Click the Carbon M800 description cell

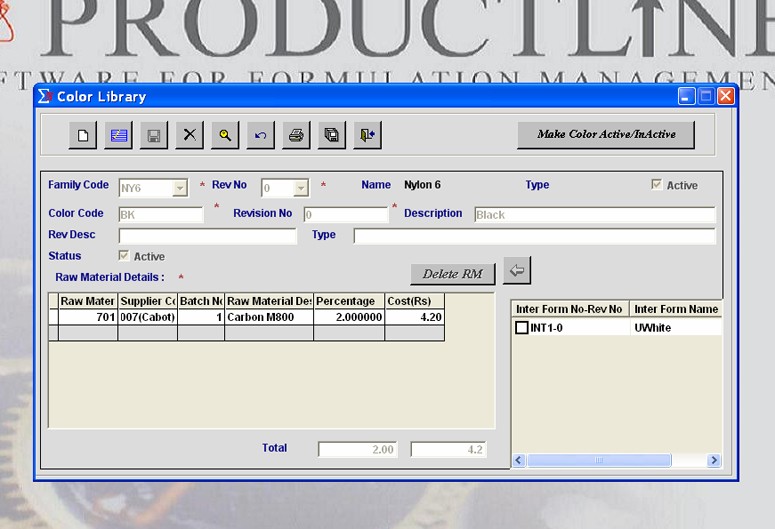point(269,317)
